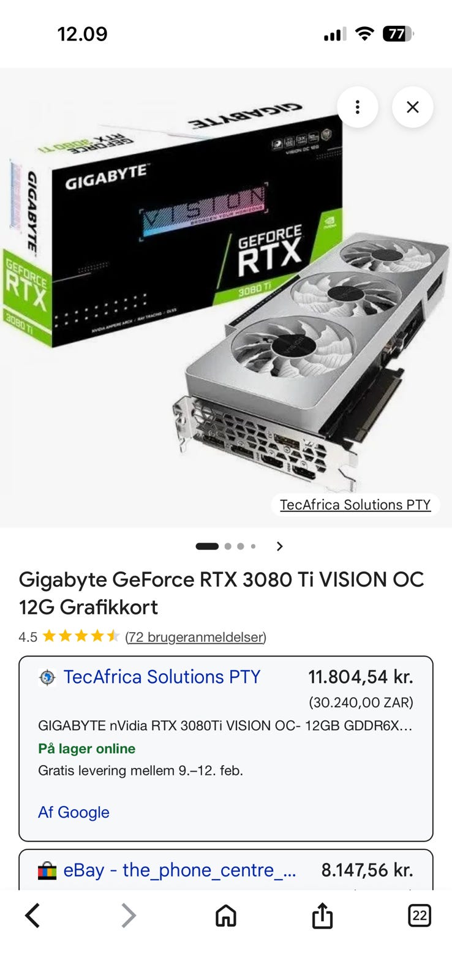Open the three-dot more options menu
The image size is (452, 980).
pyautogui.click(x=357, y=107)
